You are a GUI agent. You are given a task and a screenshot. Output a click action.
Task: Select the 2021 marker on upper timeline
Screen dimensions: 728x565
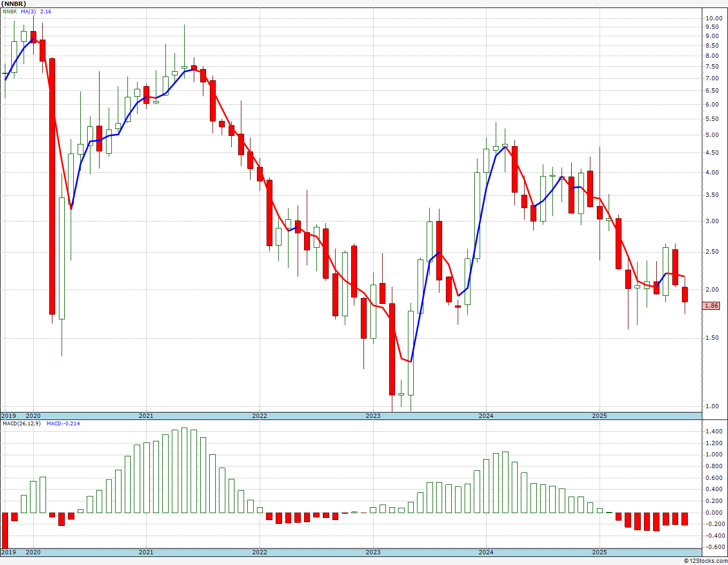146,416
